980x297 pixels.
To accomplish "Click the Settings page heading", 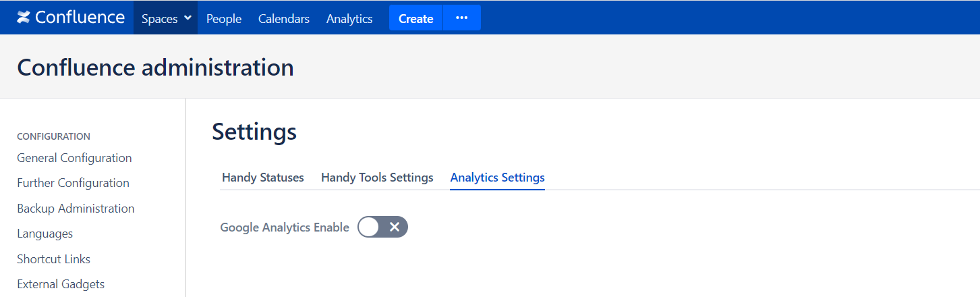I will coord(254,132).
